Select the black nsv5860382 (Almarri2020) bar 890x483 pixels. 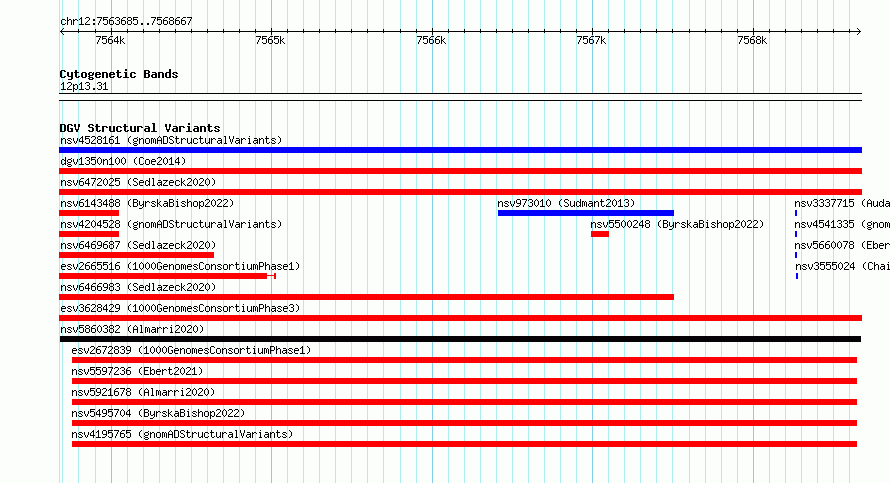(x=460, y=339)
